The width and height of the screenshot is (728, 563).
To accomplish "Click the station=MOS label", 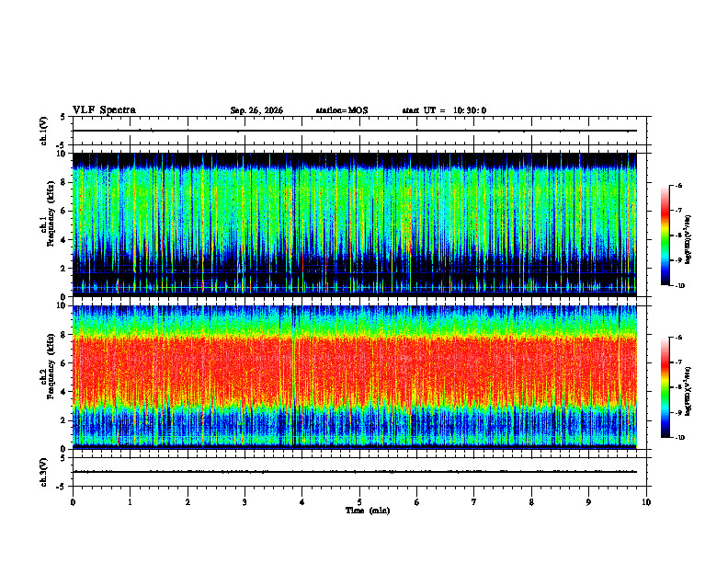I will point(342,110).
